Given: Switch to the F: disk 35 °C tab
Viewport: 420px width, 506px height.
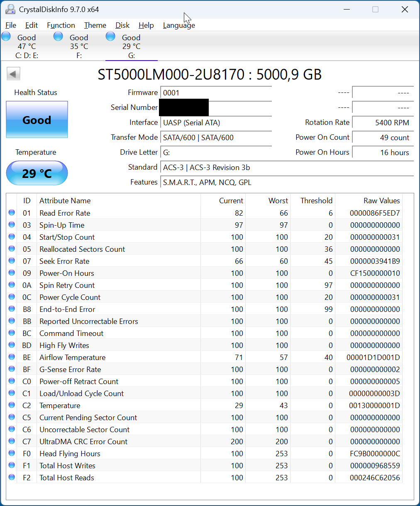Looking at the screenshot, I should click(79, 46).
